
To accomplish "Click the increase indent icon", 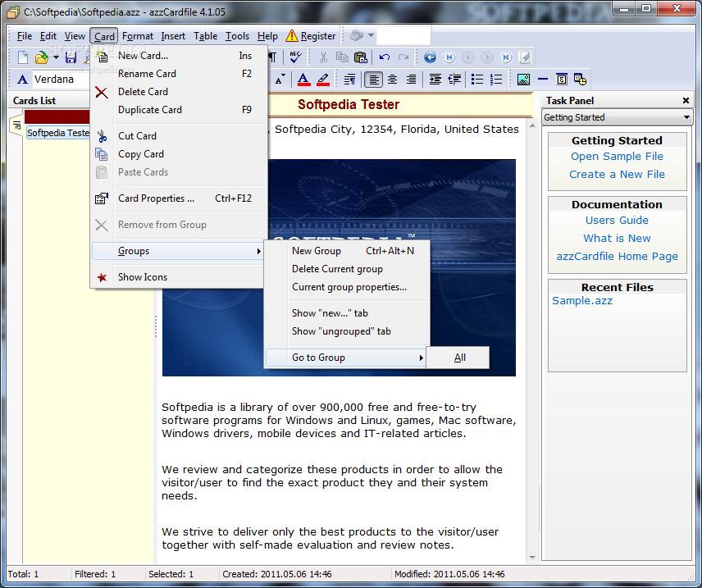I will pos(435,80).
